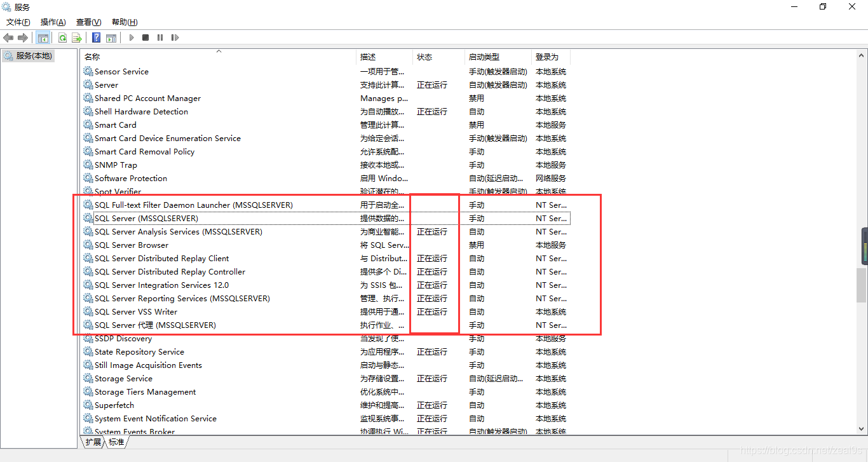868x462 pixels.
Task: Click the Restart Service icon
Action: point(175,37)
